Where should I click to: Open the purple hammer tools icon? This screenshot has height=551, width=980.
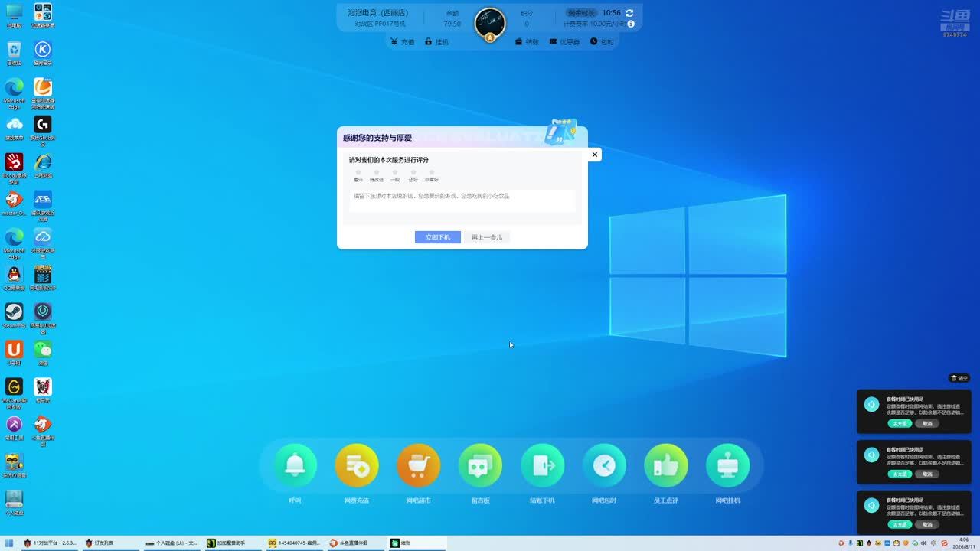point(14,428)
